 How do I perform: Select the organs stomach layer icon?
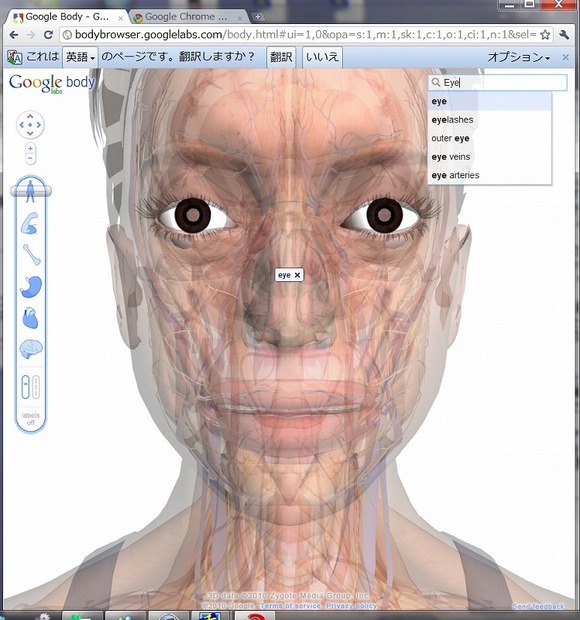31,286
